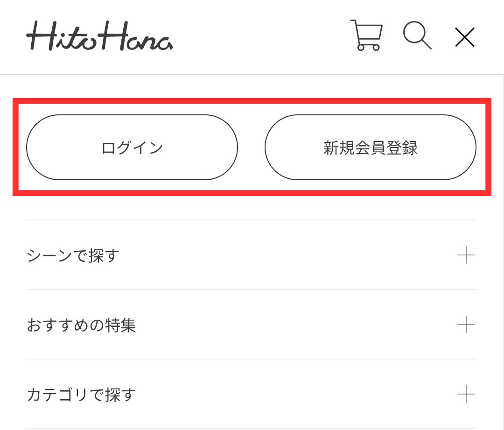The width and height of the screenshot is (504, 430).
Task: Select the シーンで探す menu item
Action: pyautogui.click(x=73, y=256)
